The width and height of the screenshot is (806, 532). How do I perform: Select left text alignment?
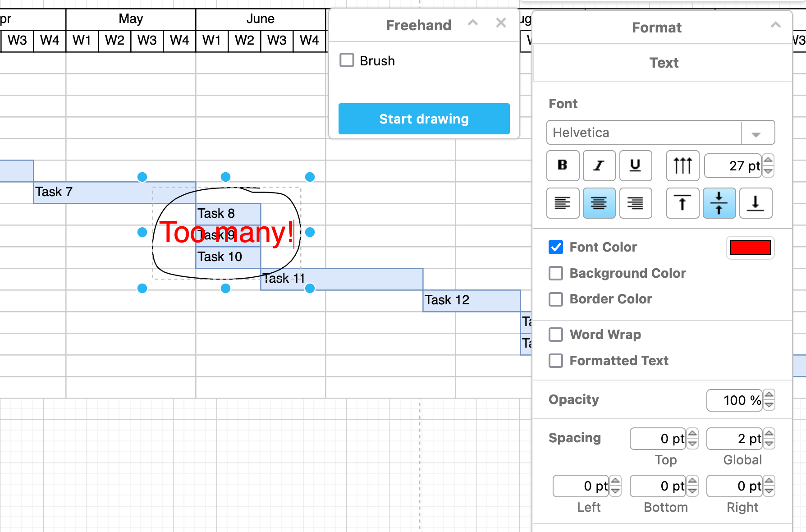pyautogui.click(x=563, y=203)
